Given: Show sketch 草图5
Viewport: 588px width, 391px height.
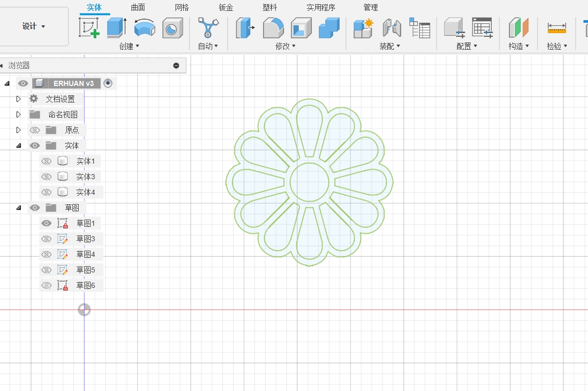Looking at the screenshot, I should tap(46, 270).
